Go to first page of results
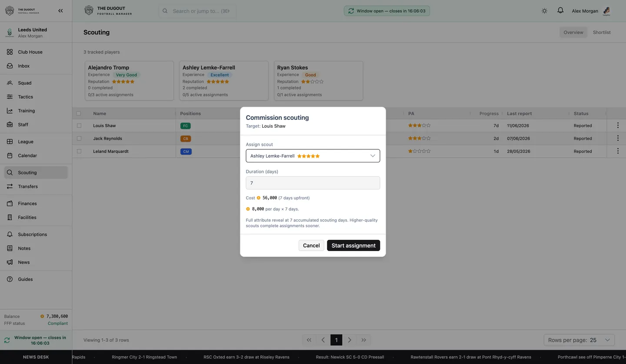 (309, 340)
